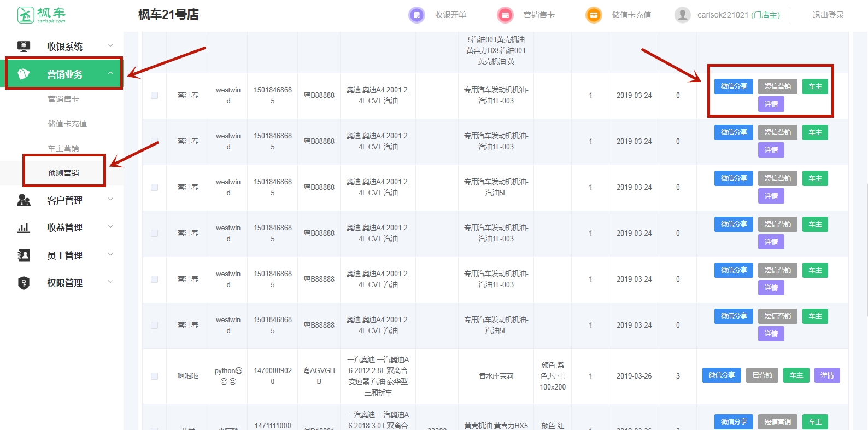868x430 pixels.
Task: Click the 权限管理 shield icon
Action: [24, 283]
